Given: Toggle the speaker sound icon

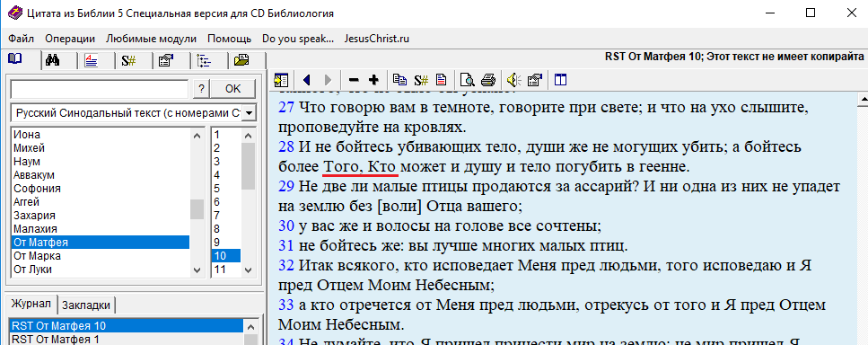Looking at the screenshot, I should (x=513, y=80).
